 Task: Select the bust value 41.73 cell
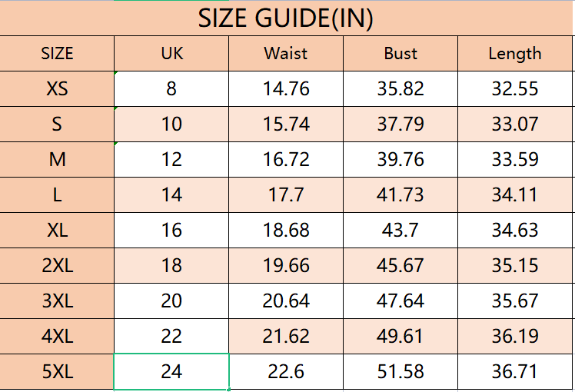coord(401,194)
